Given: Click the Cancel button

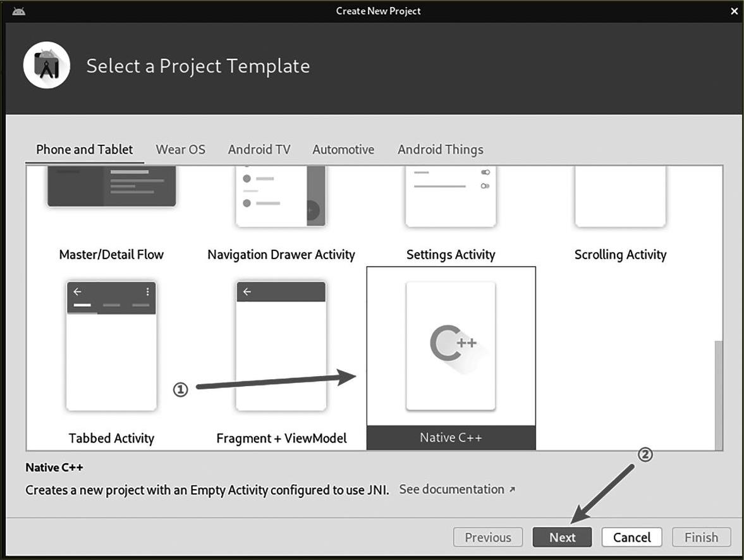Looking at the screenshot, I should [x=631, y=537].
